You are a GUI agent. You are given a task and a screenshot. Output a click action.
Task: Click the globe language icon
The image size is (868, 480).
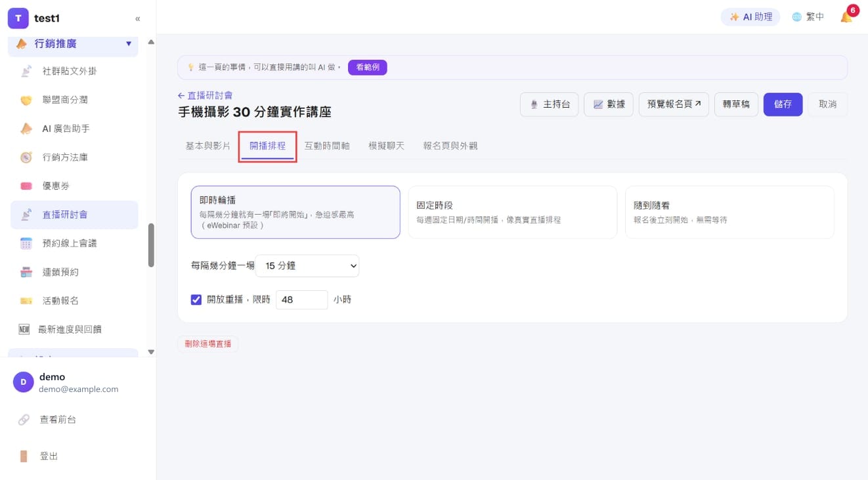point(796,17)
